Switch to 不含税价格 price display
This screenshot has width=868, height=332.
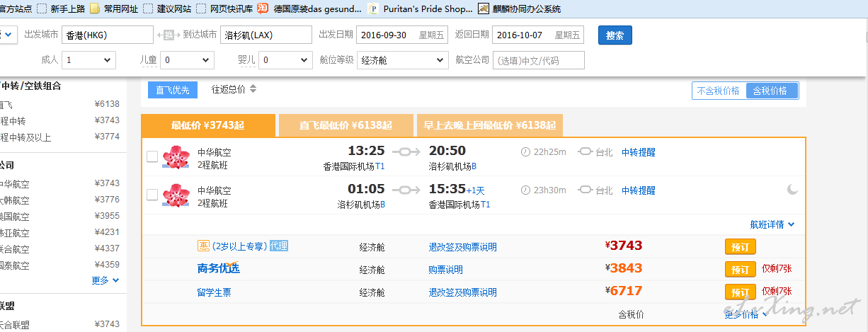pyautogui.click(x=719, y=91)
